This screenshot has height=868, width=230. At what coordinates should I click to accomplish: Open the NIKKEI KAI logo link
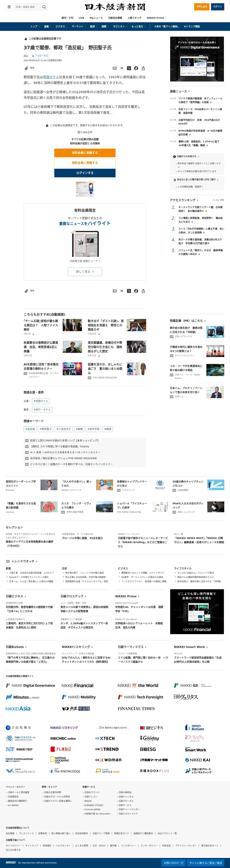[x=198, y=760]
